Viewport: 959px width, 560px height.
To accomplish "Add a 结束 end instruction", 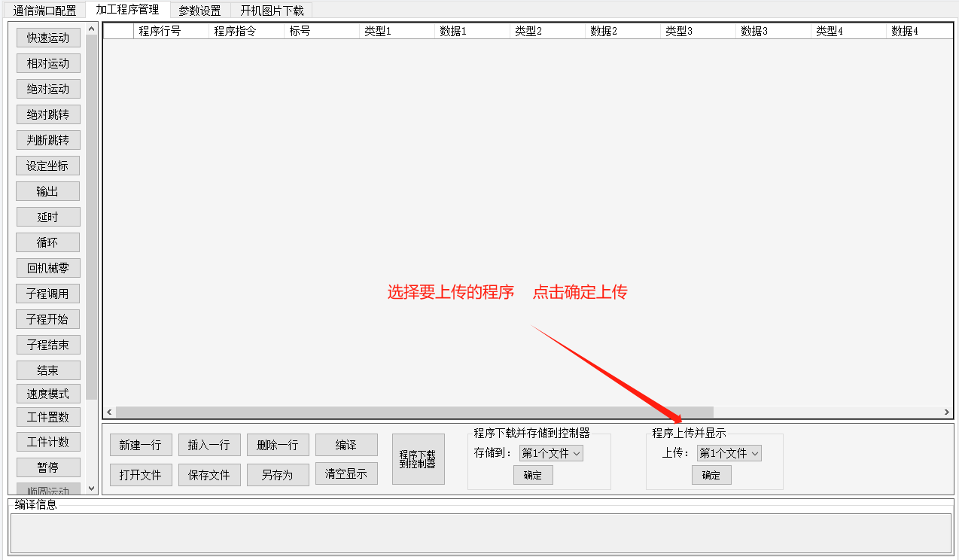I will [x=48, y=370].
